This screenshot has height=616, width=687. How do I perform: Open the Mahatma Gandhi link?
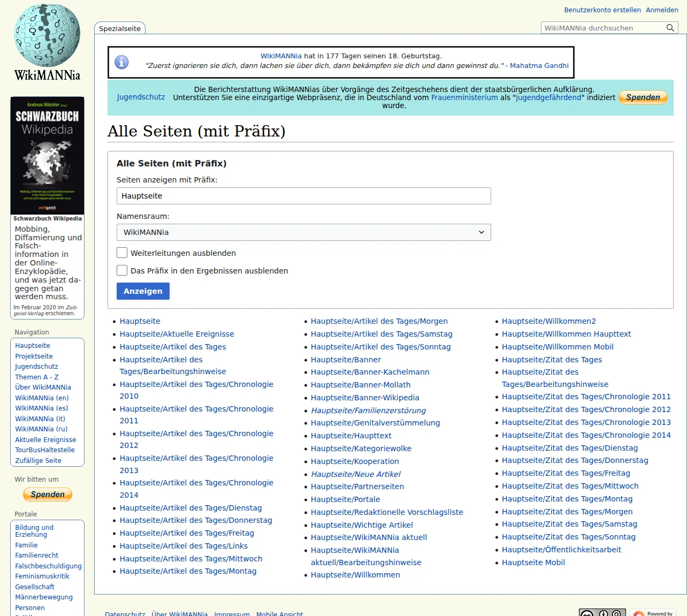[x=539, y=66]
